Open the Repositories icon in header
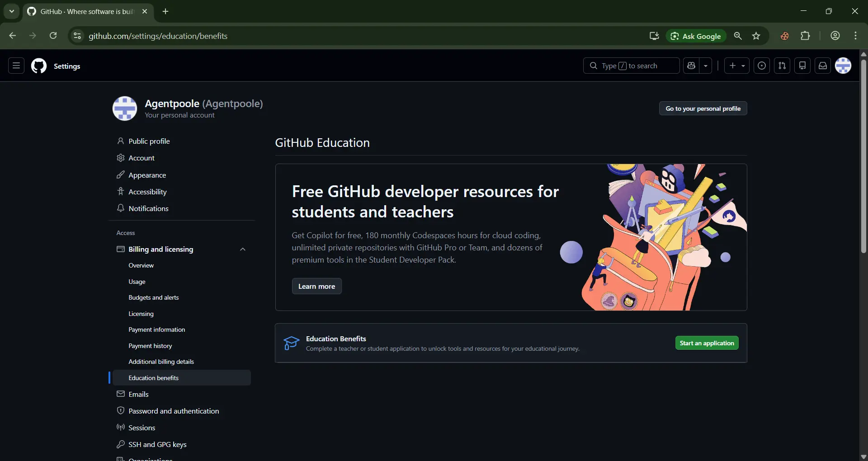This screenshot has height=461, width=868. [x=802, y=66]
